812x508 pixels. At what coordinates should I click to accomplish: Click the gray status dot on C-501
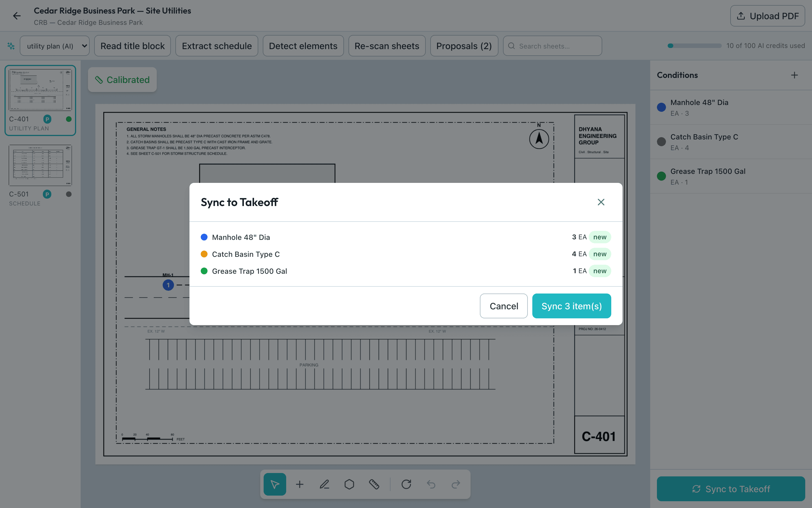[x=69, y=194]
